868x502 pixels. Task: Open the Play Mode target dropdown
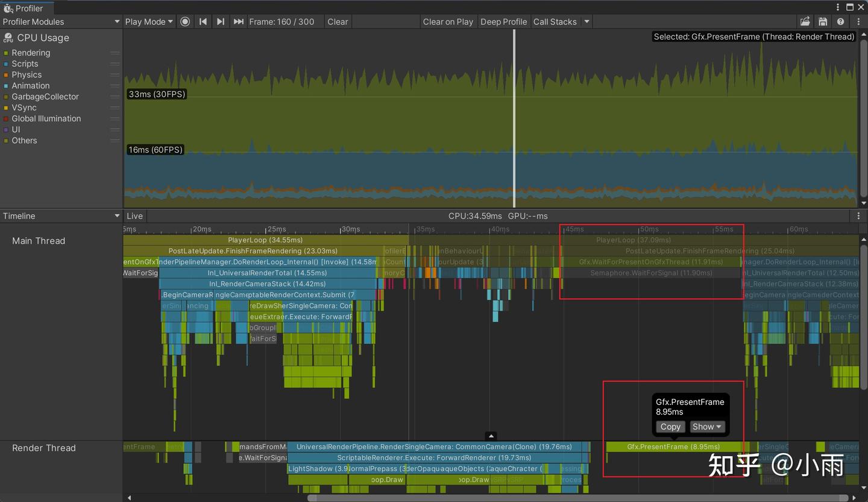149,22
